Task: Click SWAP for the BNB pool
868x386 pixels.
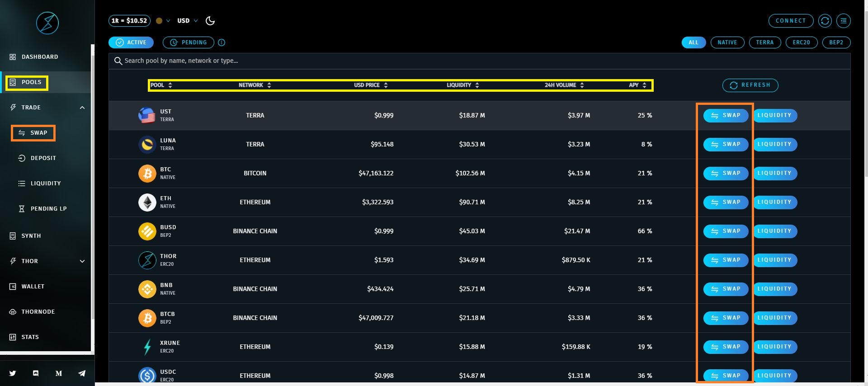Action: pyautogui.click(x=726, y=289)
